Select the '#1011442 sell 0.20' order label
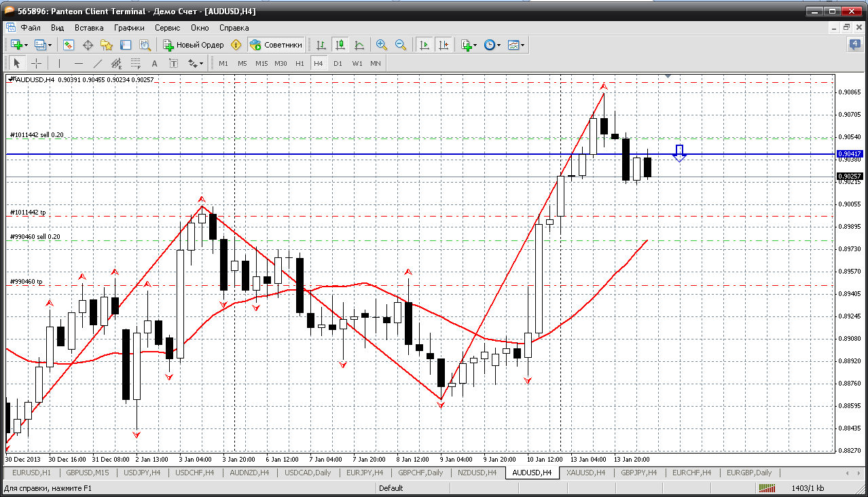868x497 pixels. pyautogui.click(x=37, y=135)
